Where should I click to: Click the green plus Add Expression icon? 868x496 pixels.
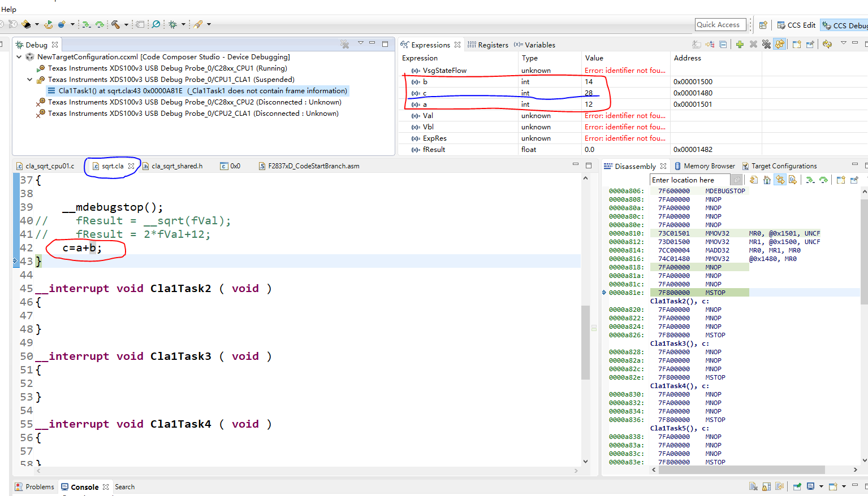tap(740, 44)
